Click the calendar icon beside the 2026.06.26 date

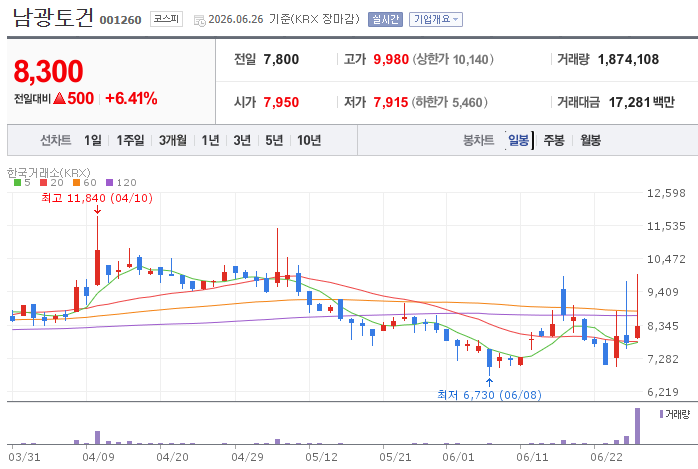(199, 20)
